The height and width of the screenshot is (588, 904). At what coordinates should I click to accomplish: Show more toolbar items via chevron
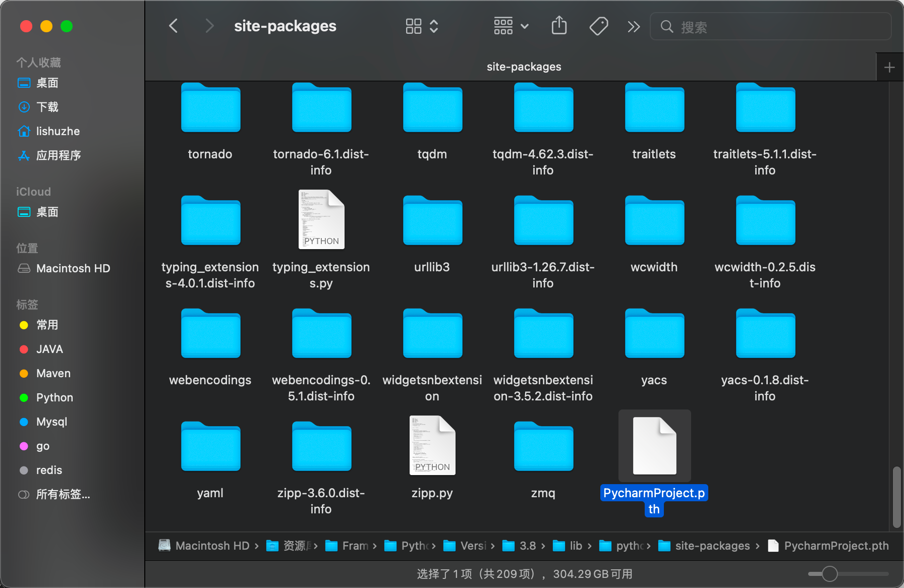tap(634, 26)
